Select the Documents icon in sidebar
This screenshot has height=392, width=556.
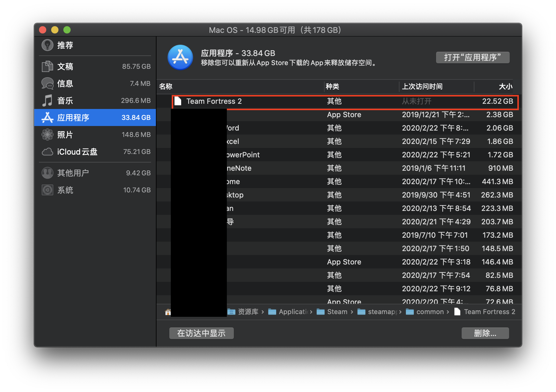47,66
